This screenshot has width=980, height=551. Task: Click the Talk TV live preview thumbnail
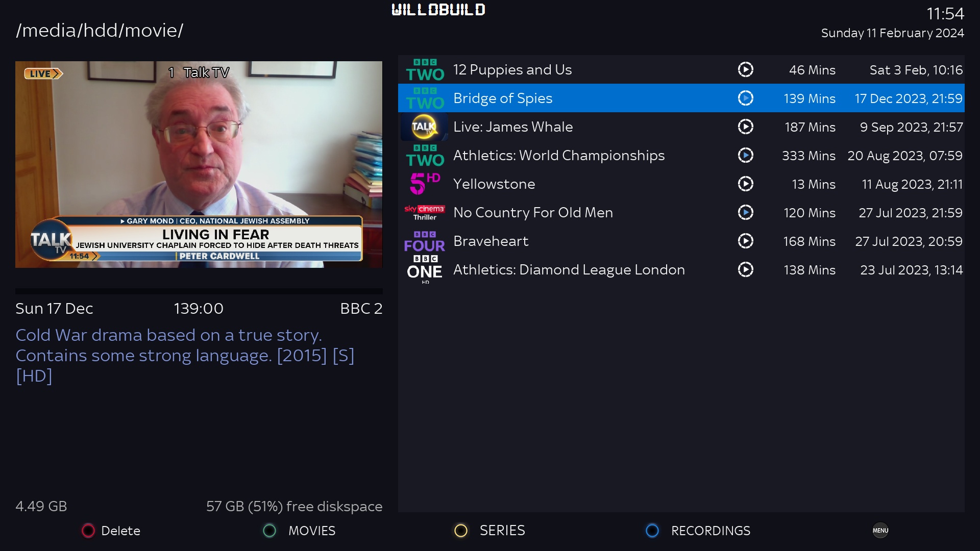click(199, 164)
